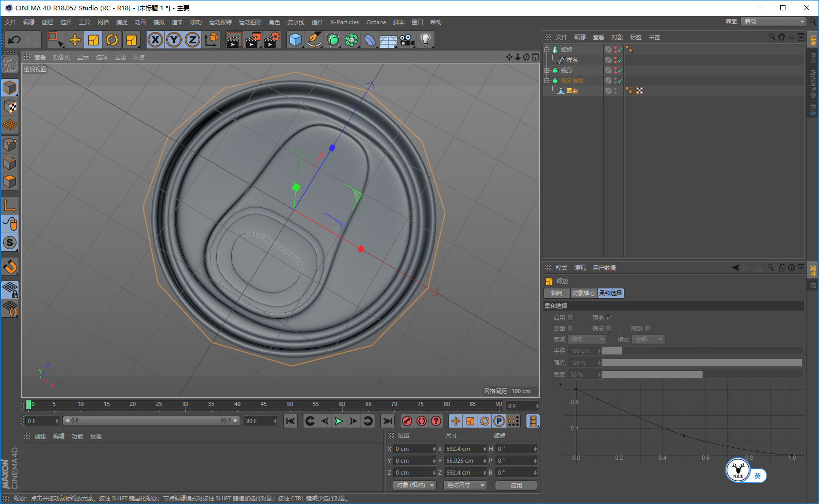Switch to the 对象轴心 tab

[583, 293]
